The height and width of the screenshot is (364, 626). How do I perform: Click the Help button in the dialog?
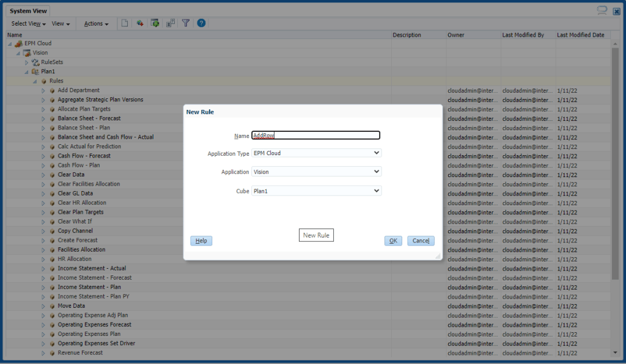(201, 241)
